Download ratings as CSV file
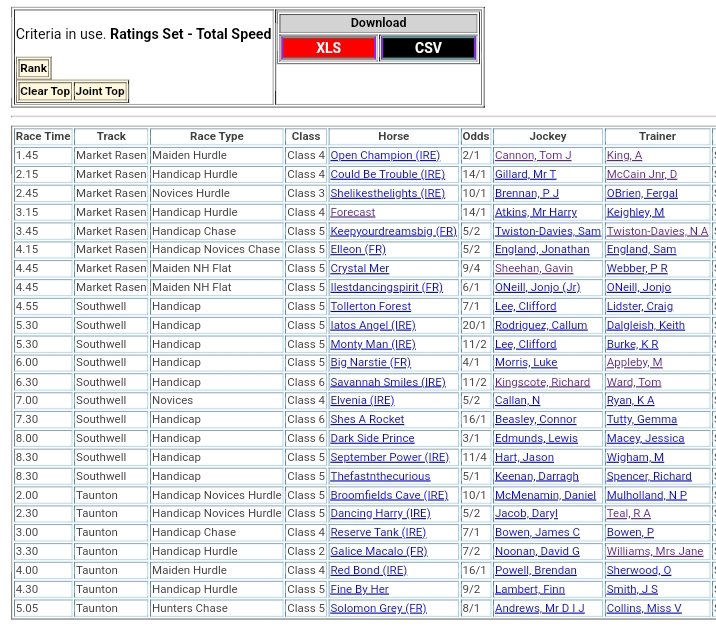 pos(428,48)
